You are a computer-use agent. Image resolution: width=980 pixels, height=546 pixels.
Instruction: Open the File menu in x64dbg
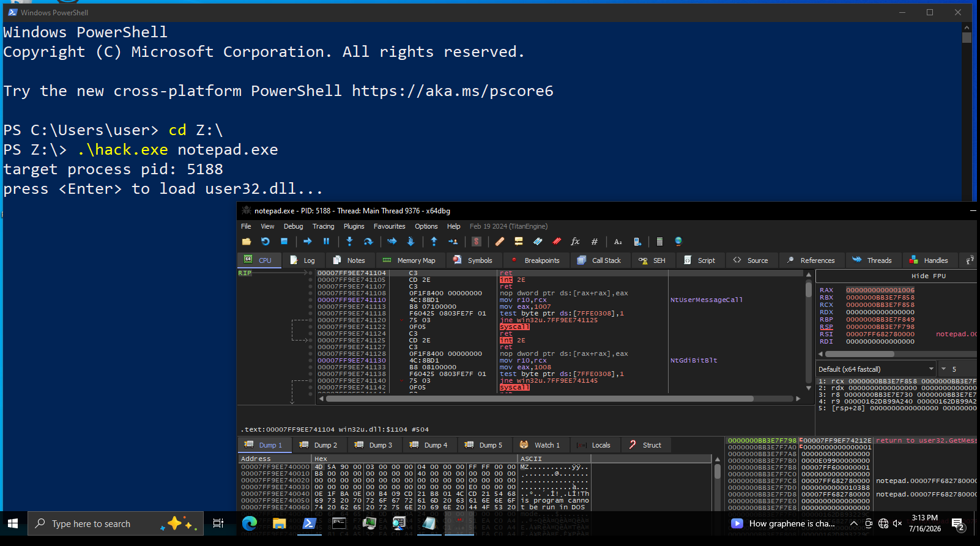point(246,226)
